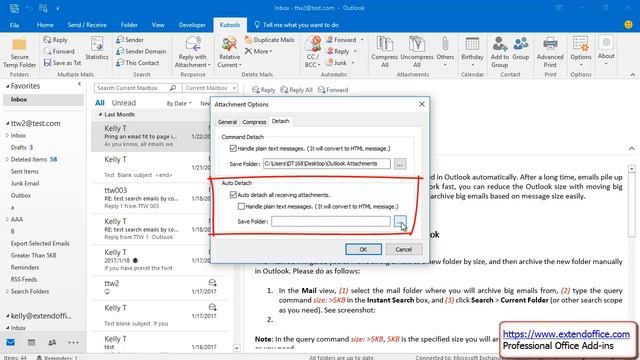Click the Statistics ribbon icon
This screenshot has width=640, height=360.
tap(97, 49)
